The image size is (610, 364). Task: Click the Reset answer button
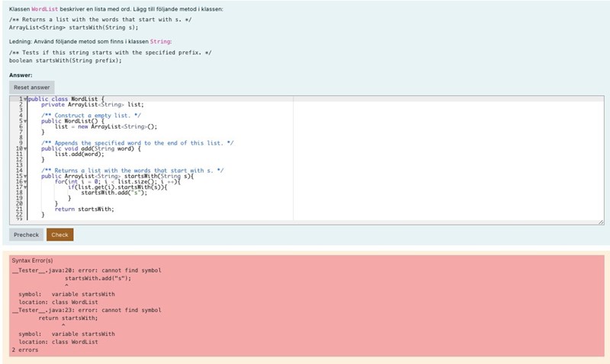click(32, 88)
